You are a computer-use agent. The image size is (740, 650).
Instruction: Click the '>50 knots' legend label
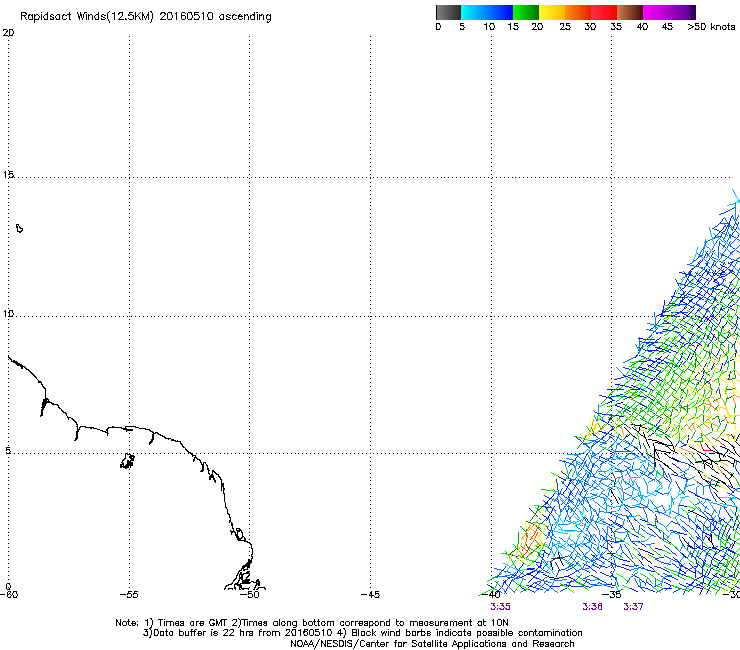tap(711, 27)
